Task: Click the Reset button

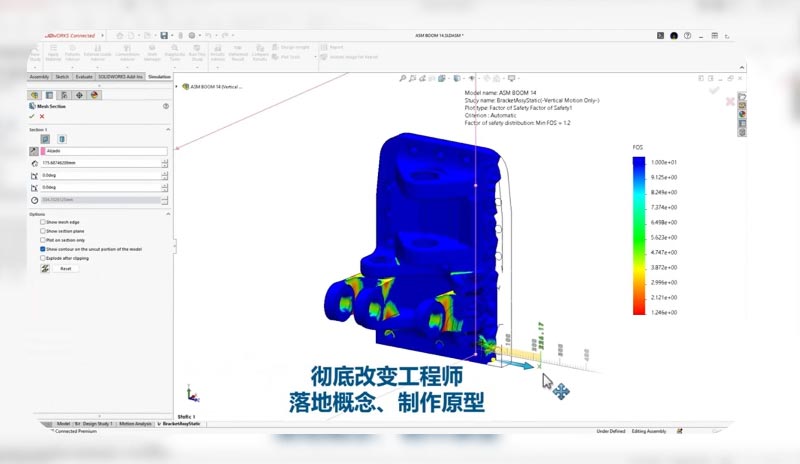Action: click(x=66, y=268)
